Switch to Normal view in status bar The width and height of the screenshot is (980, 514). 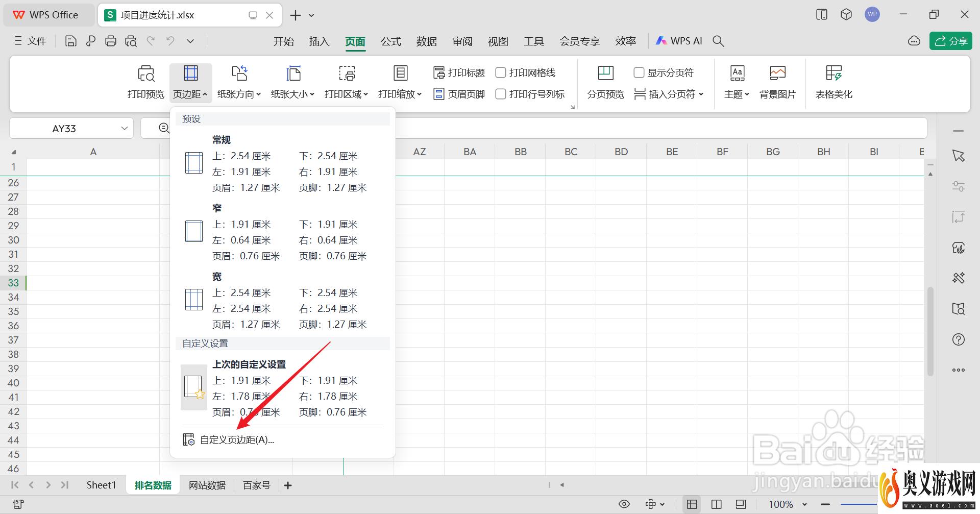click(692, 504)
